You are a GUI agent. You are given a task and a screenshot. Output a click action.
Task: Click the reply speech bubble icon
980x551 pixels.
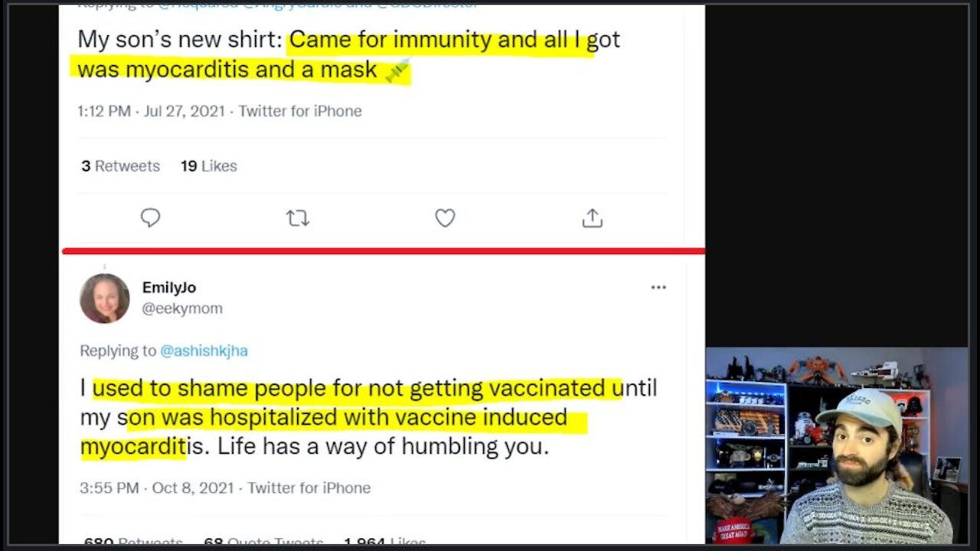coord(150,218)
